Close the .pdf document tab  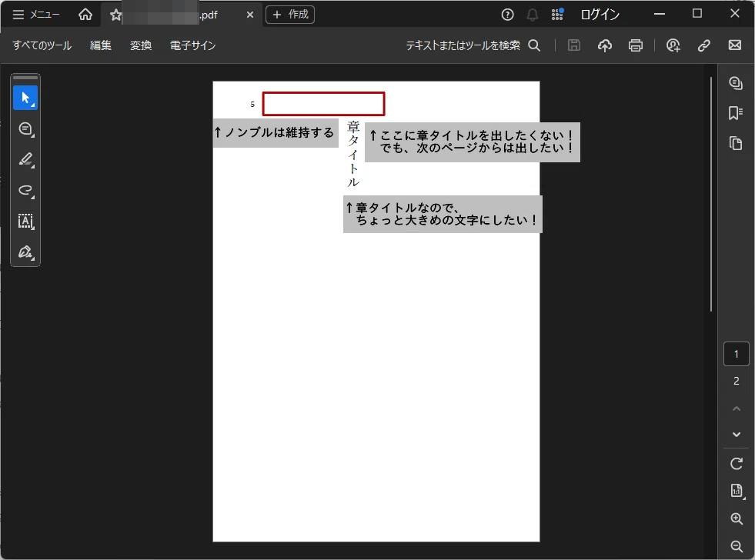coord(250,15)
